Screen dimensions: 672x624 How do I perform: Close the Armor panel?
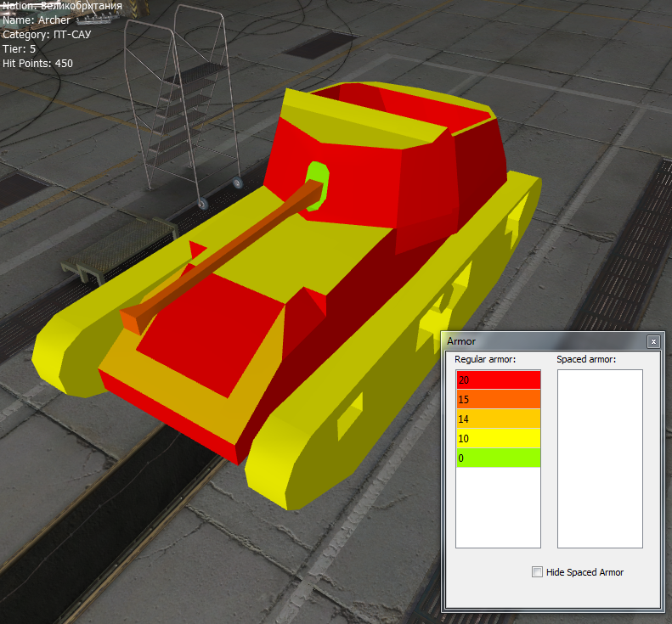click(652, 341)
